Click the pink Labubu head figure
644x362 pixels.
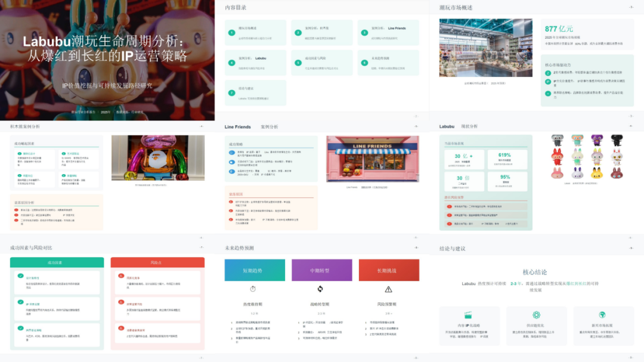click(557, 173)
